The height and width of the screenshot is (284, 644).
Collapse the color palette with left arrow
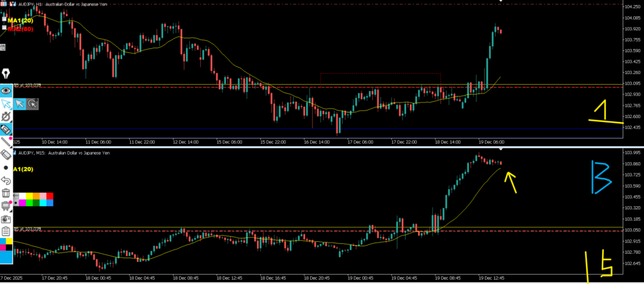(15, 197)
